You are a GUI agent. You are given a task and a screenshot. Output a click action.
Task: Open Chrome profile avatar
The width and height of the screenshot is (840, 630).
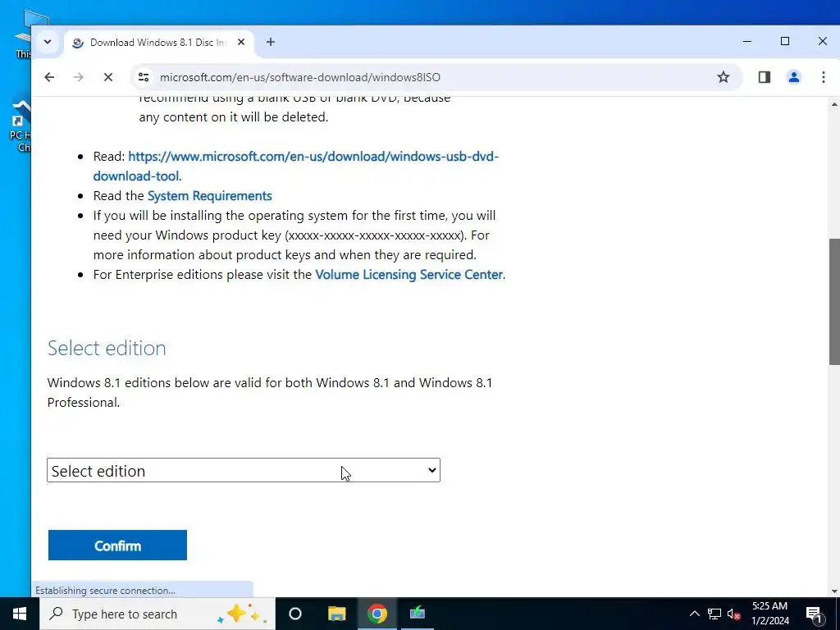(794, 77)
